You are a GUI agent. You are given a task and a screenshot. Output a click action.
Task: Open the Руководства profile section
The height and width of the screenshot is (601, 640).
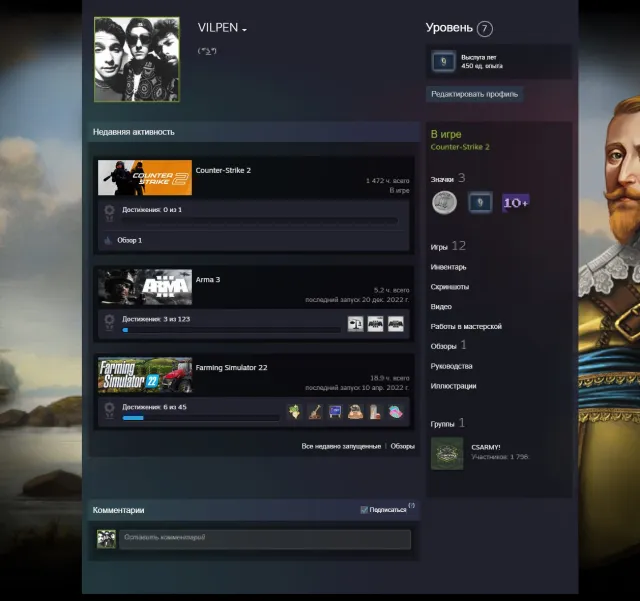coord(451,366)
